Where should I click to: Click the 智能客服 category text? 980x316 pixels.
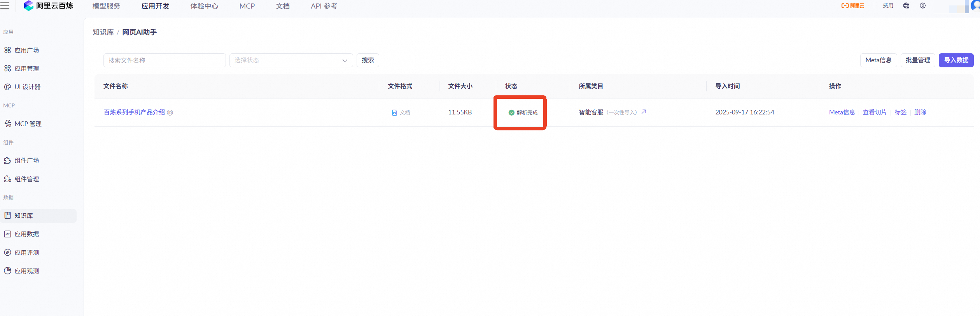click(x=591, y=112)
